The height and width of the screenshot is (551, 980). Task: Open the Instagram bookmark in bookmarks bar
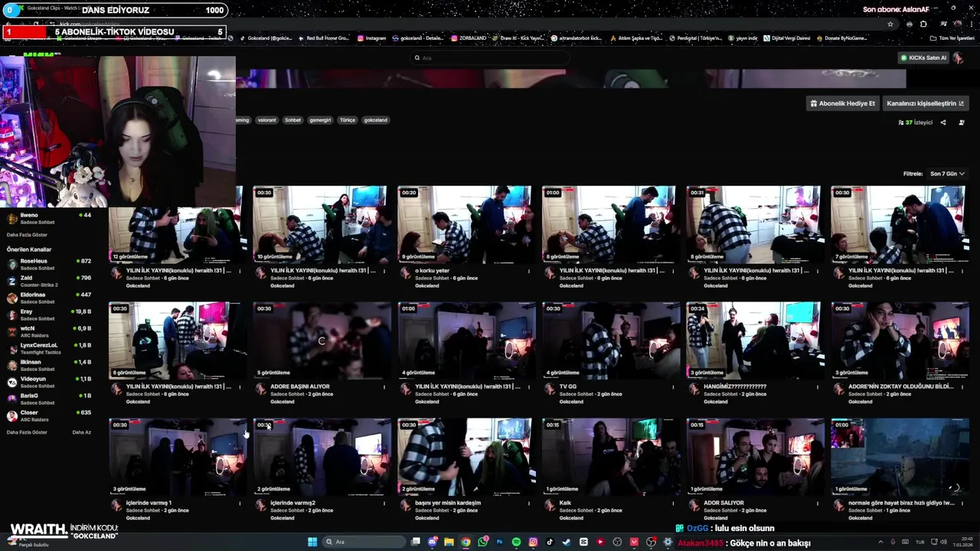[371, 38]
